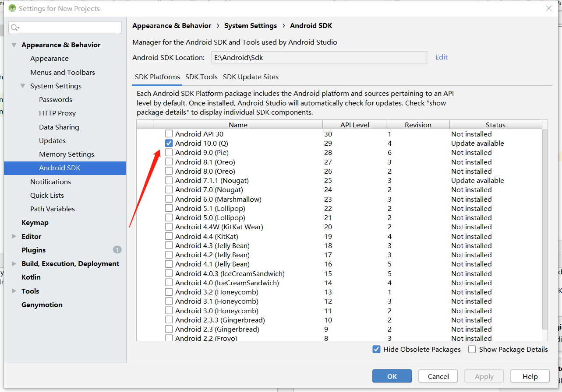This screenshot has height=392, width=562.
Task: Select the Android 4.4W (KitKat Wear) row name
Action: (219, 227)
